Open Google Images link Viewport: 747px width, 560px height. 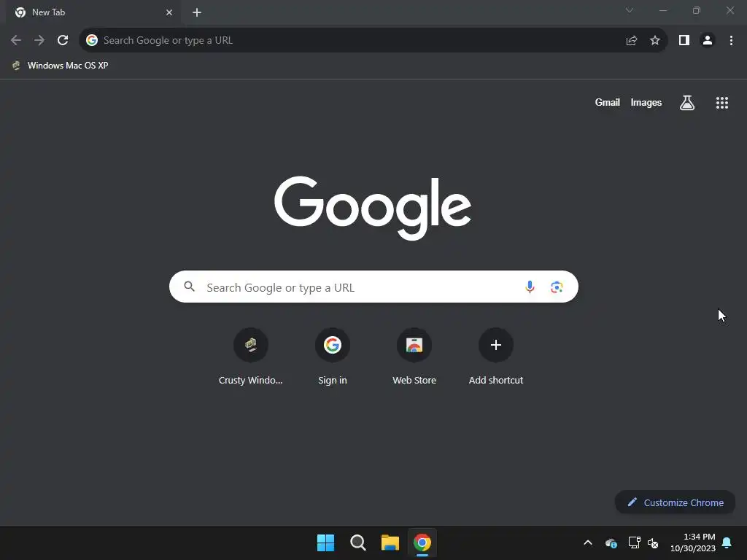coord(646,102)
